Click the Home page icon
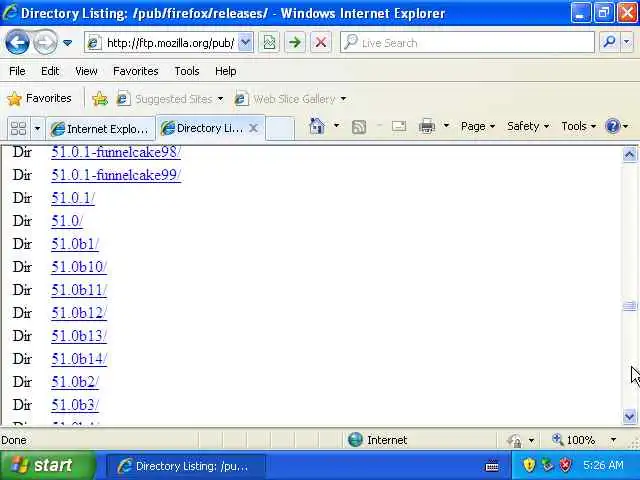The width and height of the screenshot is (640, 480). click(x=317, y=126)
